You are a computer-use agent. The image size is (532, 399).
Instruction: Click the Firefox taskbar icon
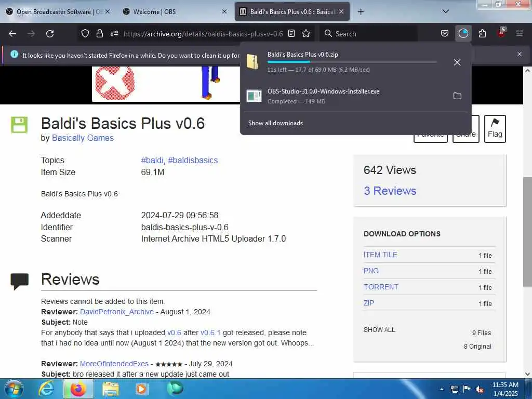pyautogui.click(x=78, y=389)
